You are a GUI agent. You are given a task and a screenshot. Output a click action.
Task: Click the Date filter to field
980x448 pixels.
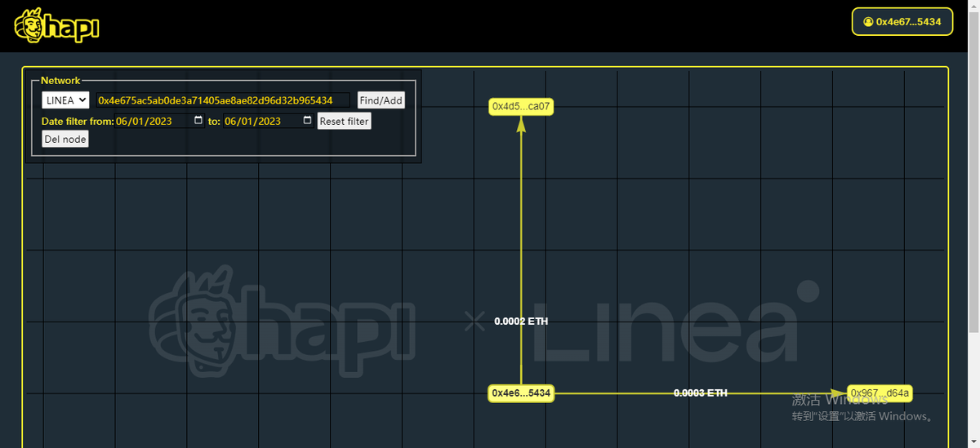coord(269,121)
